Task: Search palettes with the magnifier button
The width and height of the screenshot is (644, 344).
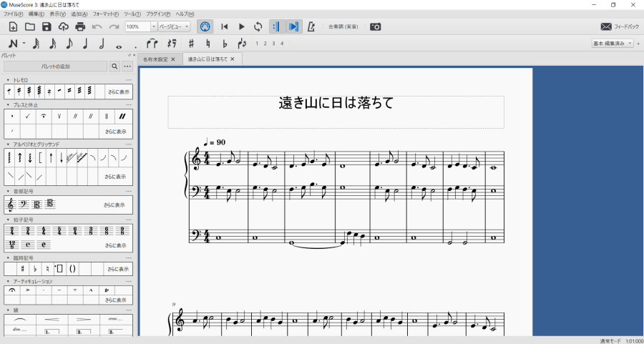Action: click(114, 66)
